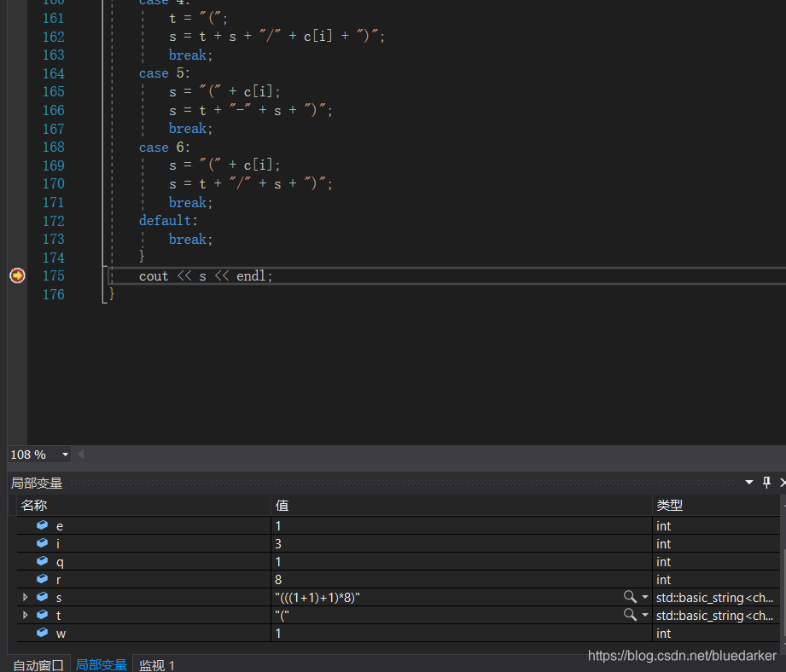
Task: Click the 名称 column header
Action: pos(144,505)
